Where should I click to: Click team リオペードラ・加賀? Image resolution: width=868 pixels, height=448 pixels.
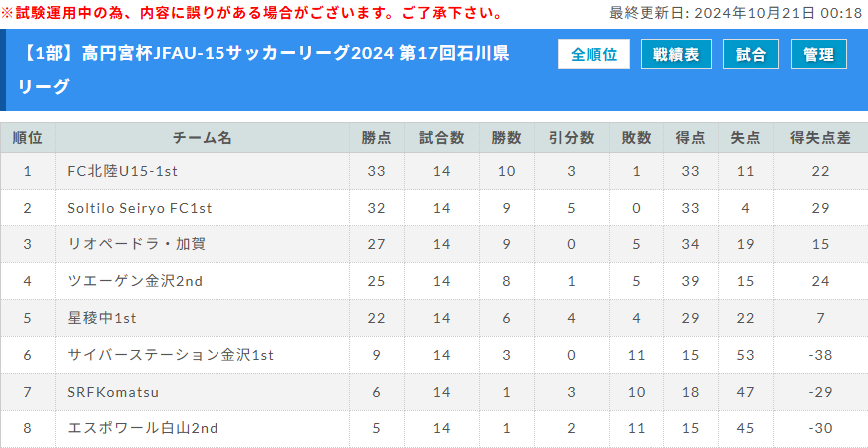pyautogui.click(x=136, y=244)
